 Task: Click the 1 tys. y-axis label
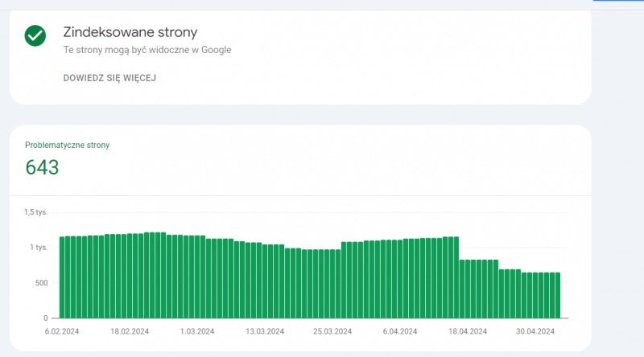[x=38, y=248]
